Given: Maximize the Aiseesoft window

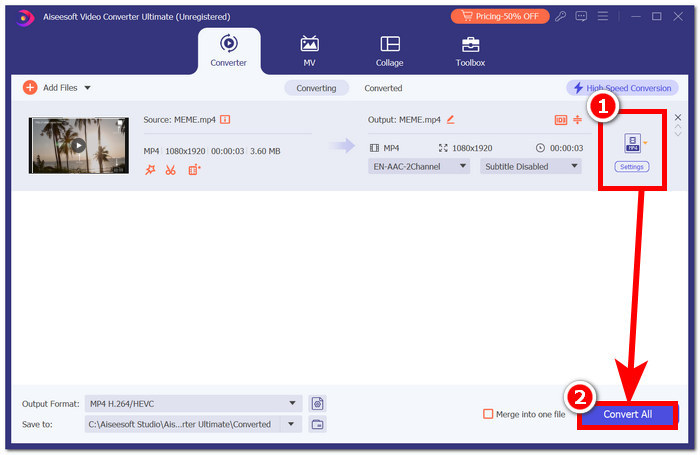Looking at the screenshot, I should click(656, 17).
